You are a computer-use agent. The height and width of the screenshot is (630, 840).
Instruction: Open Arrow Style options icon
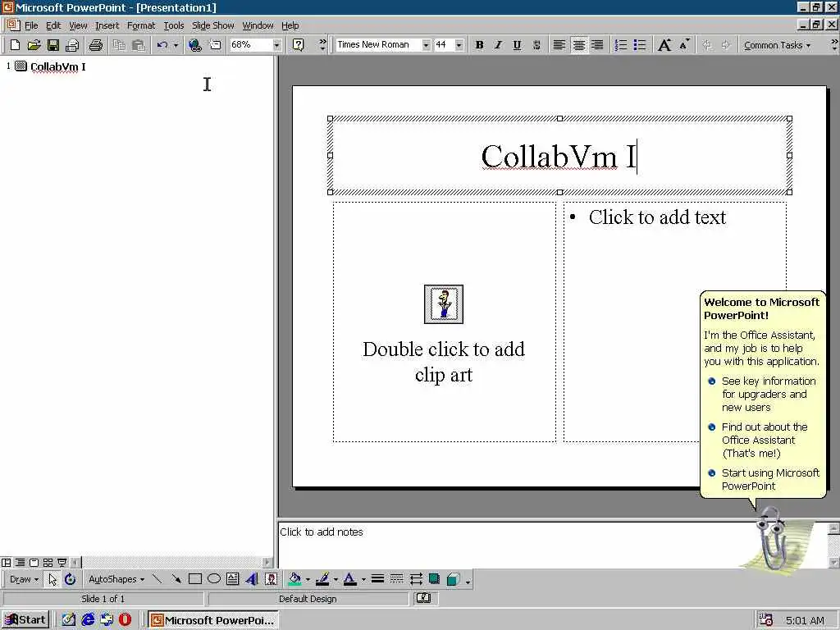(416, 579)
